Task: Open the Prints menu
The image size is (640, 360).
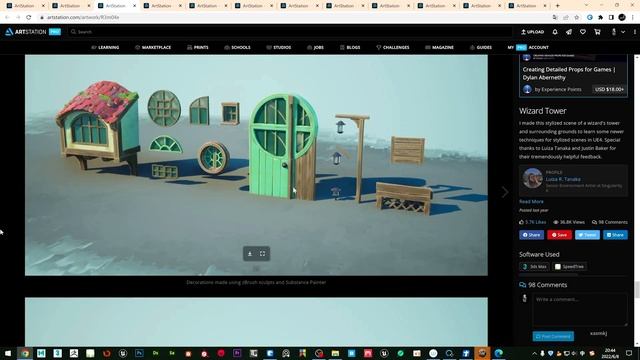Action: coord(198,47)
